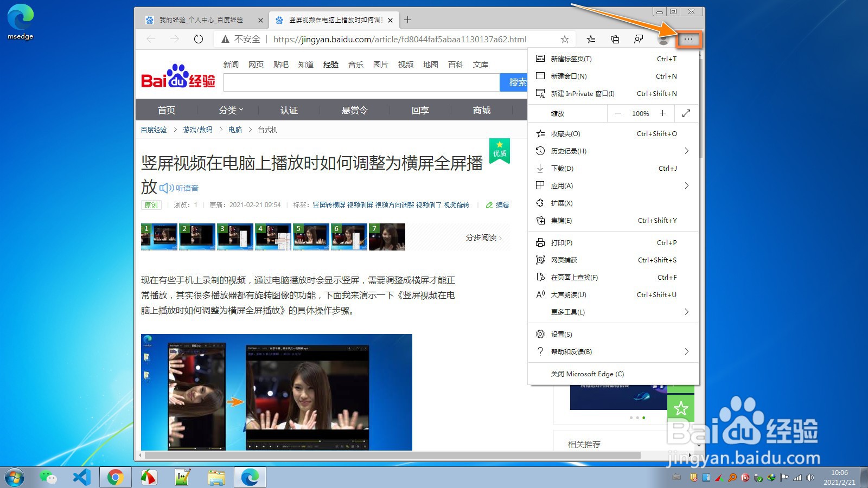This screenshot has height=488, width=868.
Task: Open the 贴吧 link in Baidu nav
Action: (x=281, y=65)
